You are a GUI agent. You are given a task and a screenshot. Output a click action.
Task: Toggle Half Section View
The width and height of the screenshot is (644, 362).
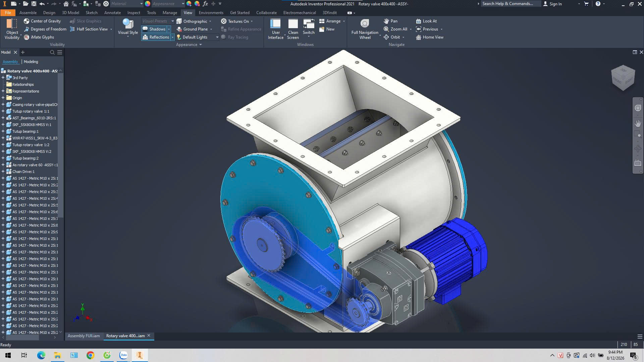click(89, 29)
